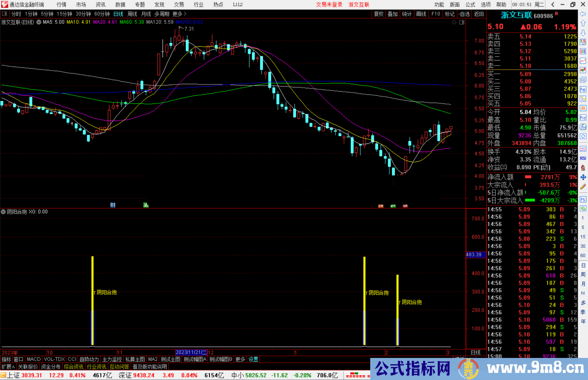
Task: Click the 返回 button in the toolbar
Action: coord(479,14)
